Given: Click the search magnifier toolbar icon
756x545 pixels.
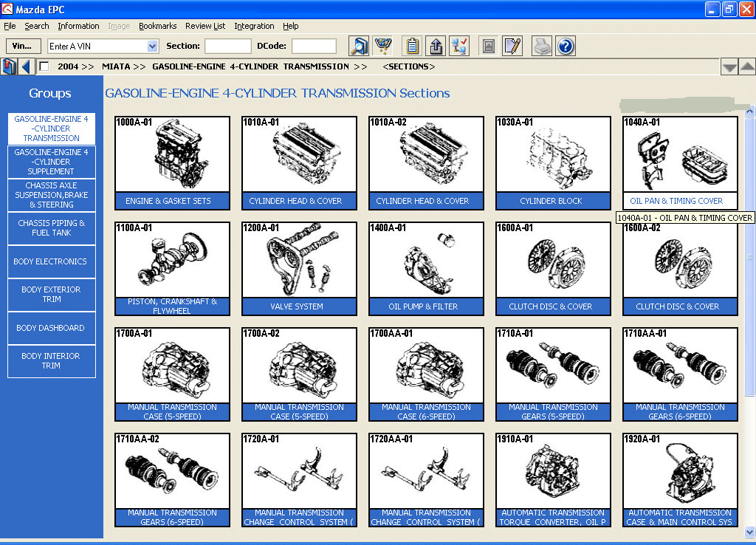Looking at the screenshot, I should point(359,47).
